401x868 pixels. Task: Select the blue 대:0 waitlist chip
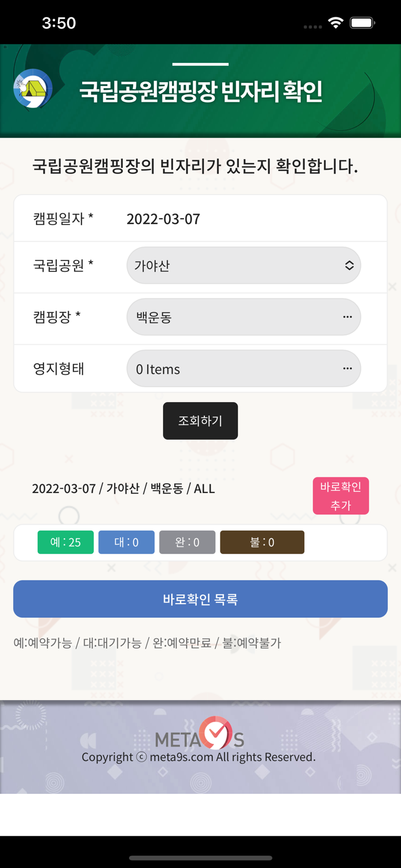coord(126,542)
